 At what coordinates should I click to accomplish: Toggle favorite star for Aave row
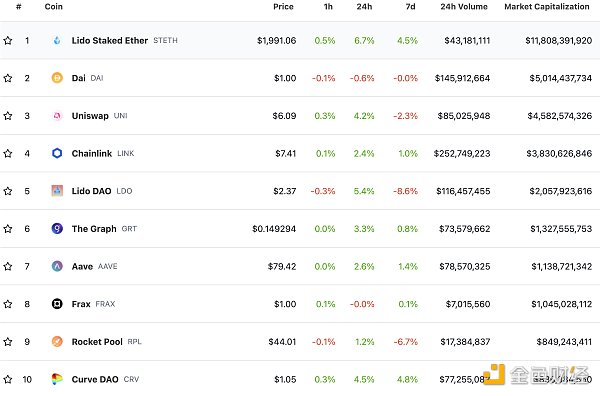tap(8, 266)
